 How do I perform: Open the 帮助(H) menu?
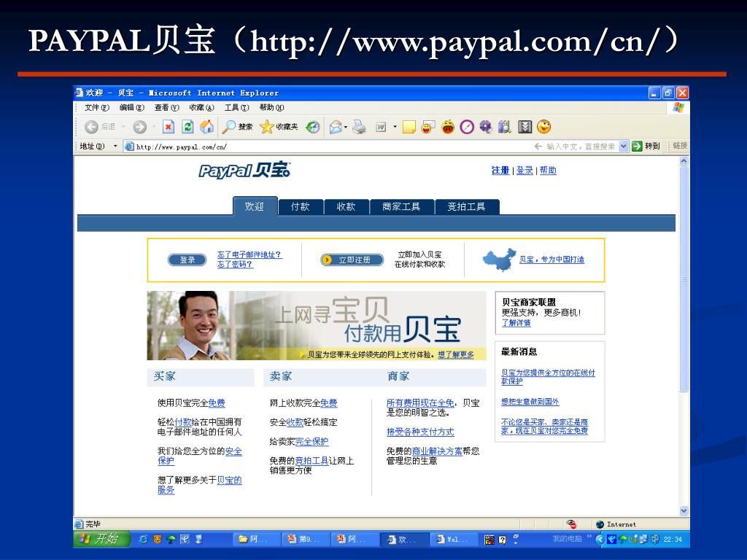click(x=271, y=108)
